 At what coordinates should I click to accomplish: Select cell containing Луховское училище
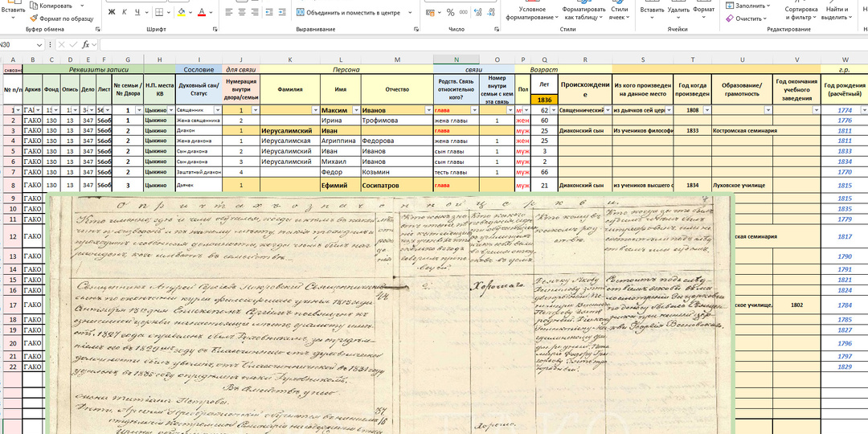coord(743,186)
